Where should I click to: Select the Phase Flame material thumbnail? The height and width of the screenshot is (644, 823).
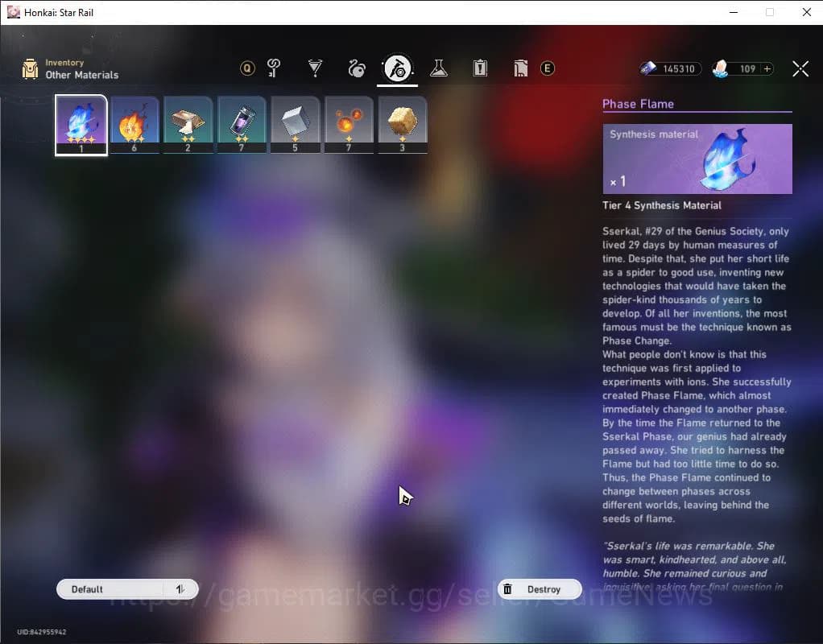pyautogui.click(x=81, y=123)
